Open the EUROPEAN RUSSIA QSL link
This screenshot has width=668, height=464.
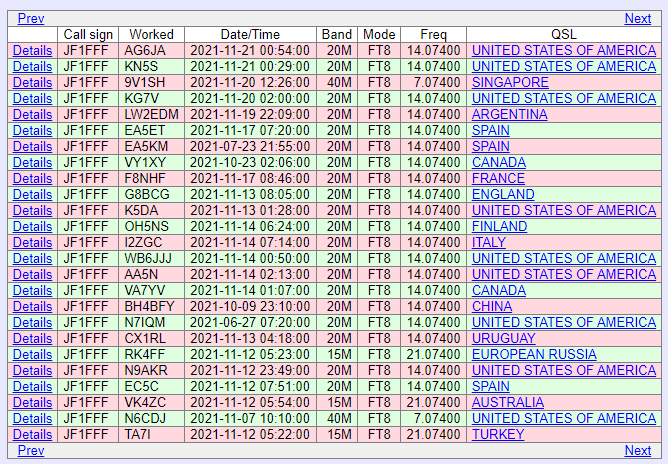(534, 354)
